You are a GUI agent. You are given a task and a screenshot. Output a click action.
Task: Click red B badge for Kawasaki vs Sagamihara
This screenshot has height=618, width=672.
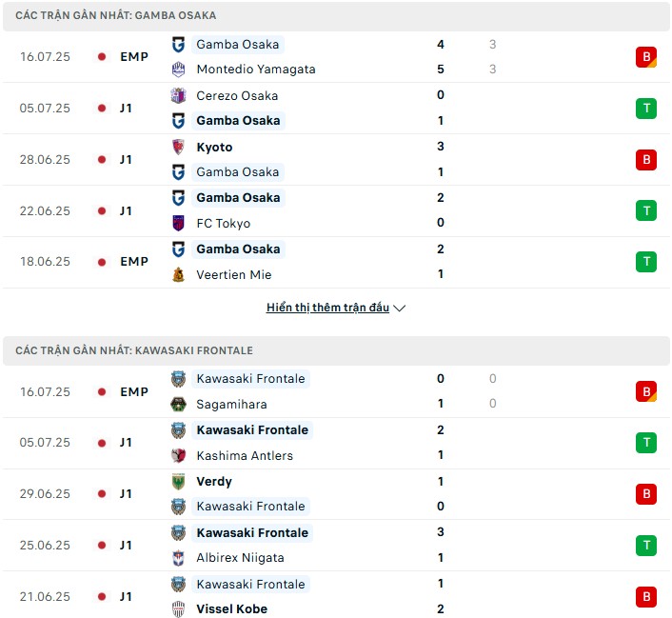pos(646,391)
